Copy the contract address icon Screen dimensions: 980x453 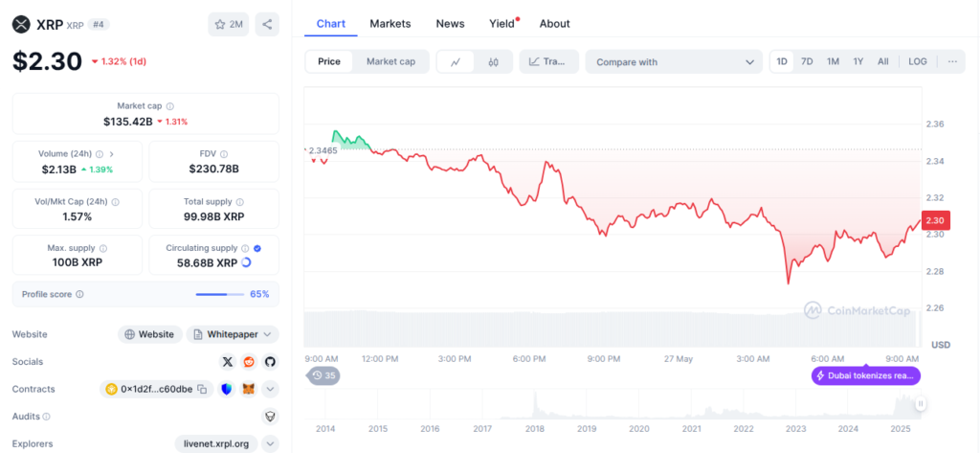point(202,389)
